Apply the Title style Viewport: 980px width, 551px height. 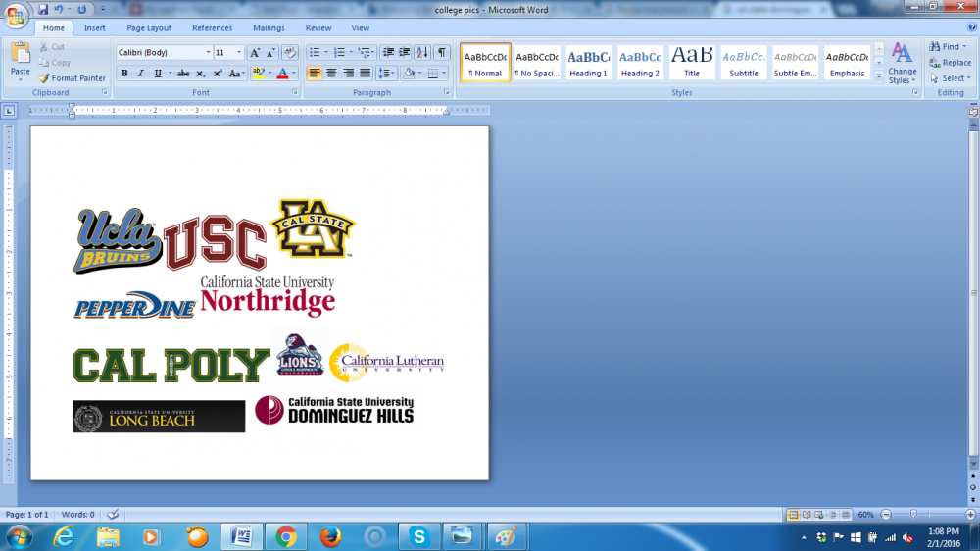(x=691, y=63)
